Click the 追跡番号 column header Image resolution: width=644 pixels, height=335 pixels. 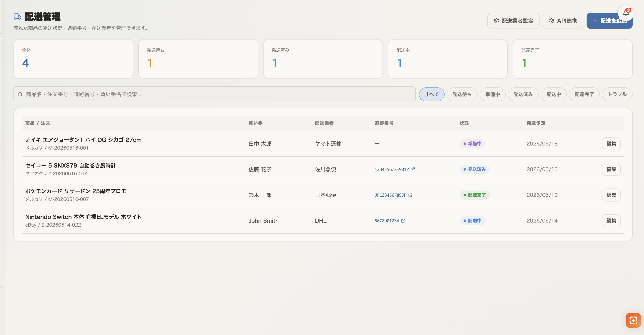384,123
